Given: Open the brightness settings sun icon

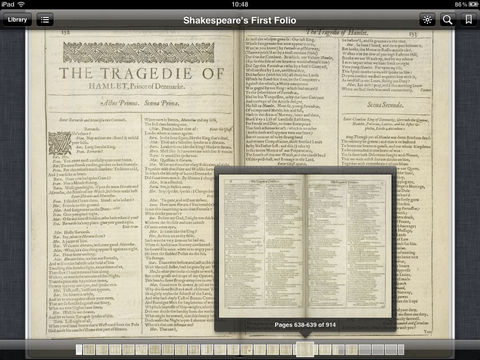Looking at the screenshot, I should tap(427, 20).
